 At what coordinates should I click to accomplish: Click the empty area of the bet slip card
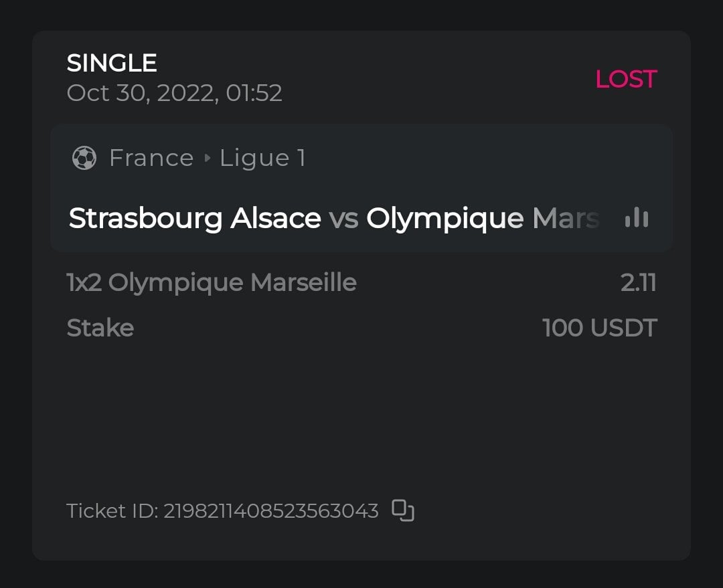(x=361, y=415)
